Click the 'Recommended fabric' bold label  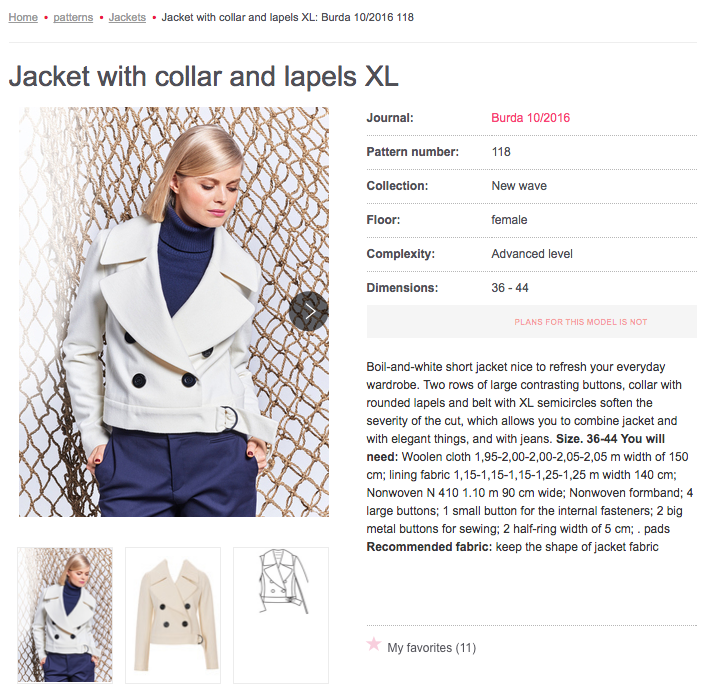coord(429,547)
